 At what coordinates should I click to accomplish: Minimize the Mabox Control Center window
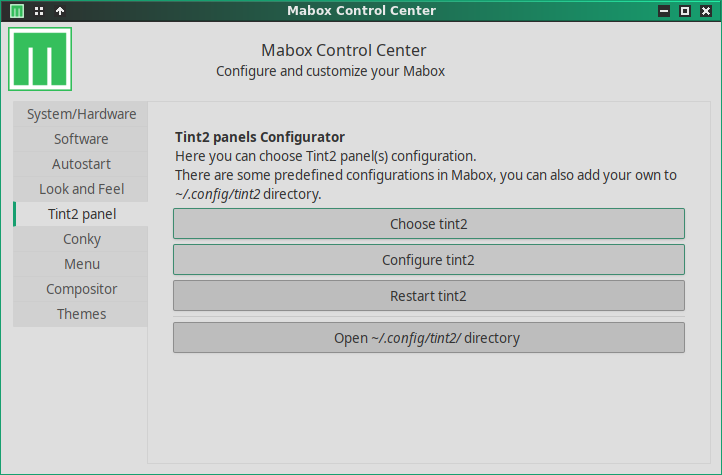[663, 11]
